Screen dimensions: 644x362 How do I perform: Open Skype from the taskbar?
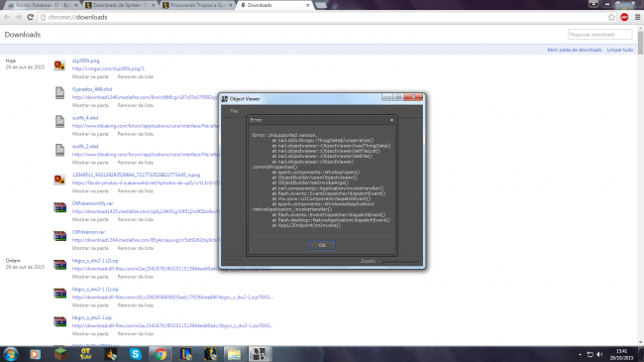click(135, 354)
